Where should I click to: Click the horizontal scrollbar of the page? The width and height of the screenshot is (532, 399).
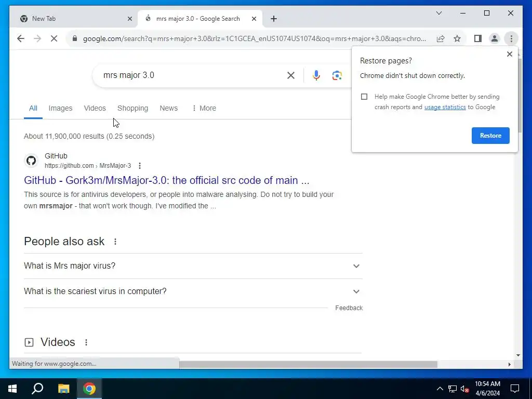coord(308,365)
